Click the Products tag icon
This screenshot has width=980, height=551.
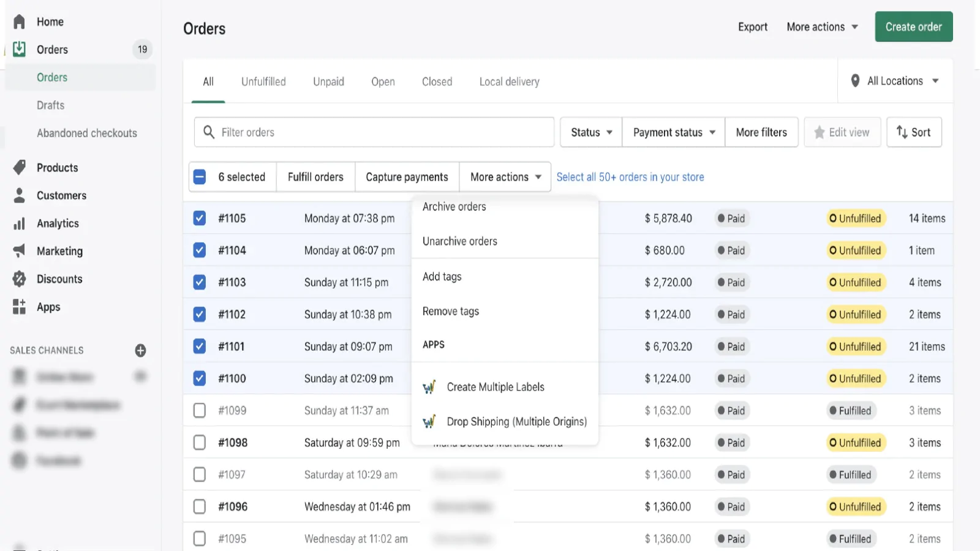[x=19, y=167]
